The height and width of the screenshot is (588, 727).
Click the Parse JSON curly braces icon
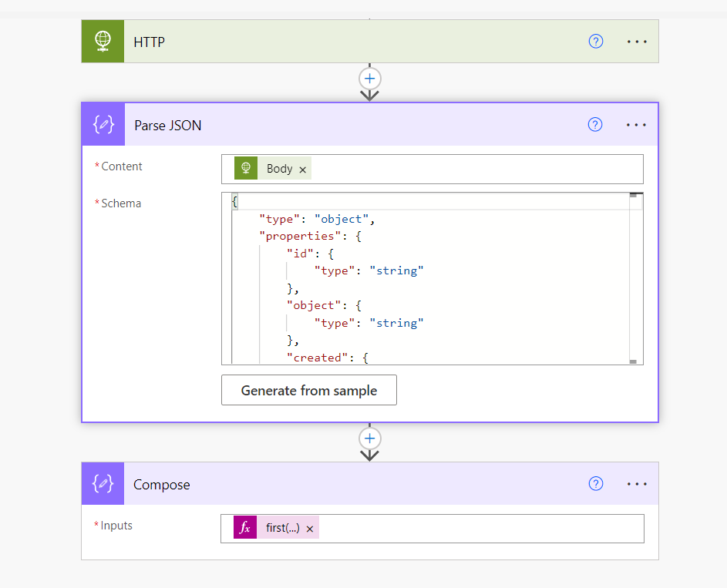[103, 125]
